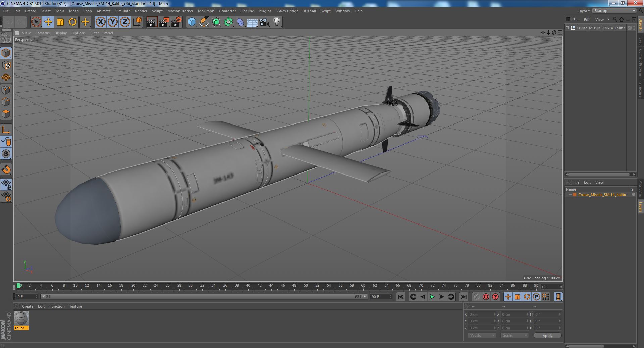The height and width of the screenshot is (348, 644).
Task: Click the timeline range scrub bar
Action: [x=204, y=297]
